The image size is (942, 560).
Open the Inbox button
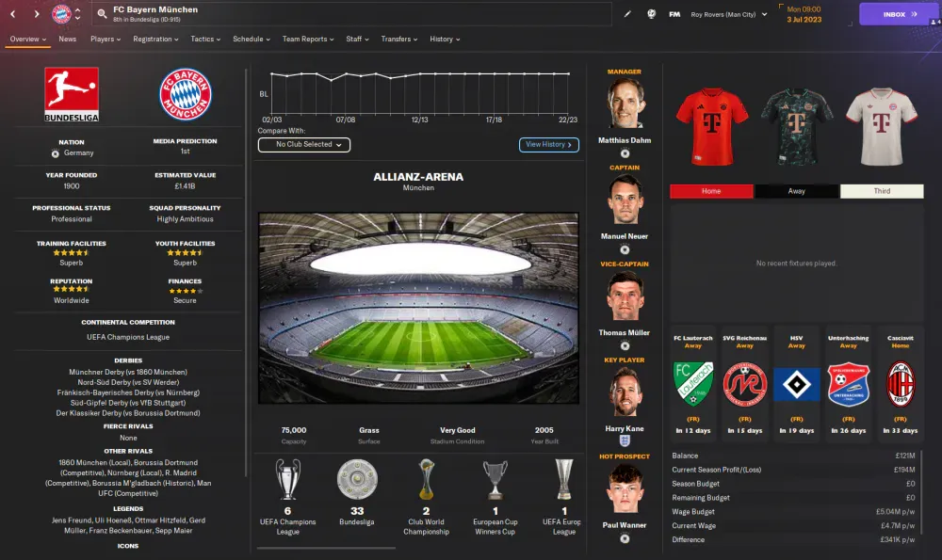[x=897, y=14]
